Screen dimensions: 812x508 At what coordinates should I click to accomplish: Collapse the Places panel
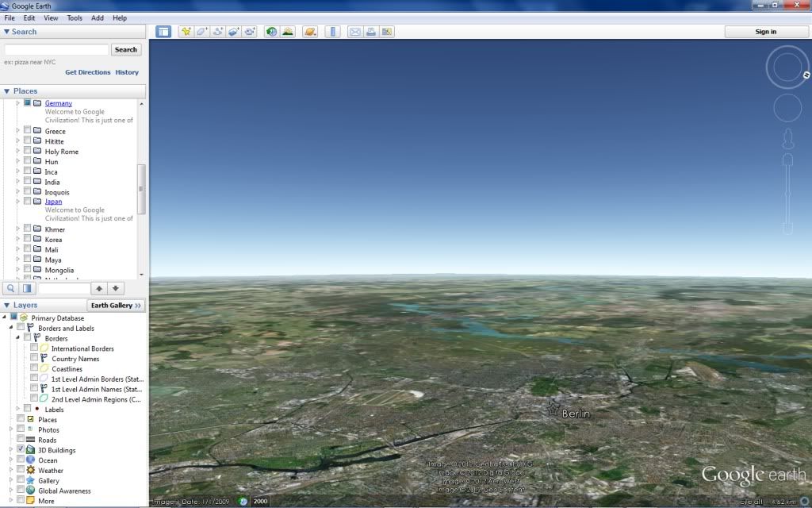(x=6, y=91)
